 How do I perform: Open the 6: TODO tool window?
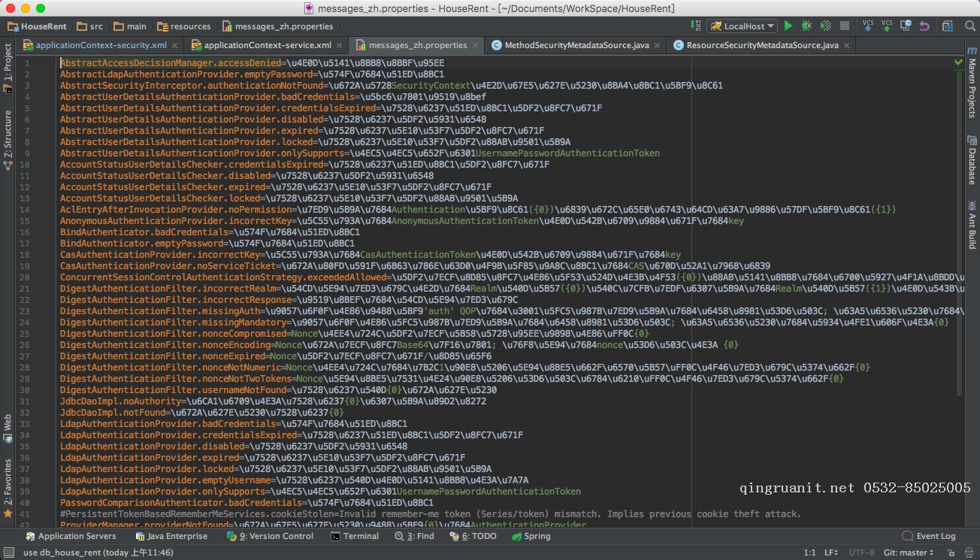473,536
